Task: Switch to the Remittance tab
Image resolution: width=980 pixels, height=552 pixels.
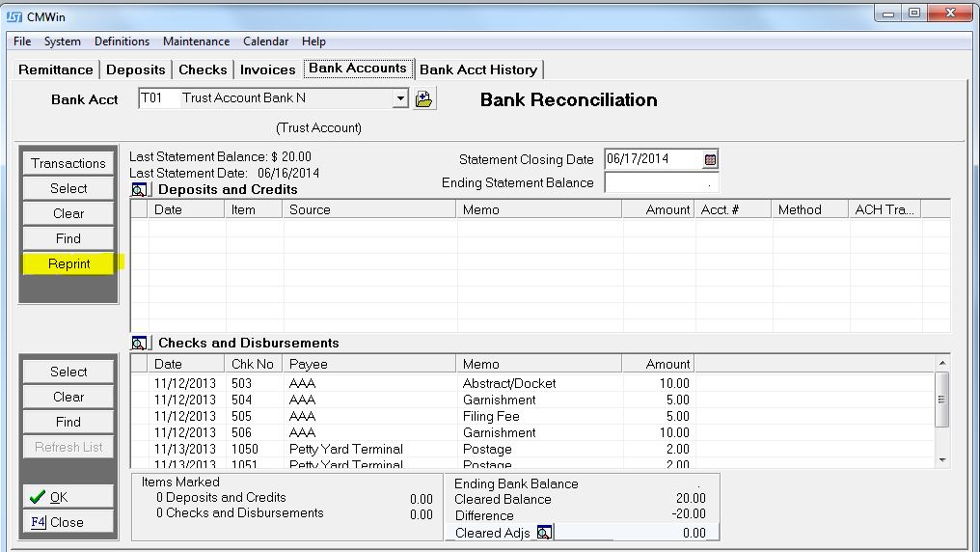Action: [x=56, y=69]
